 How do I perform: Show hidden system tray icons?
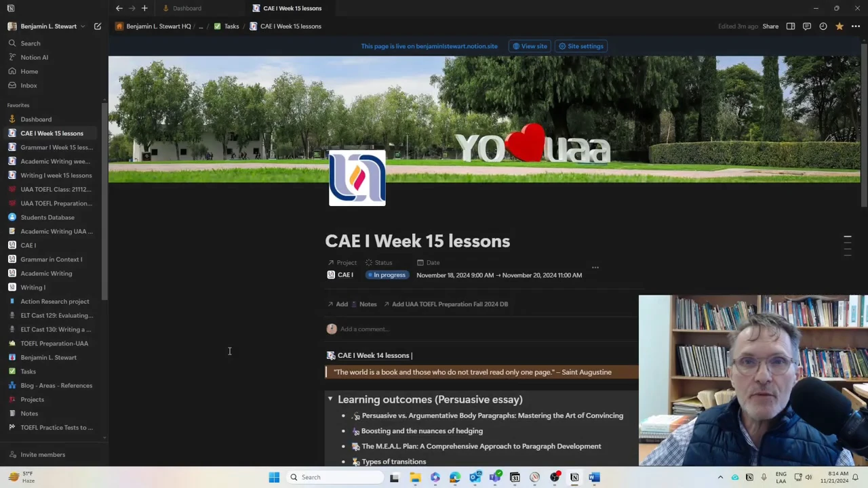point(720,477)
